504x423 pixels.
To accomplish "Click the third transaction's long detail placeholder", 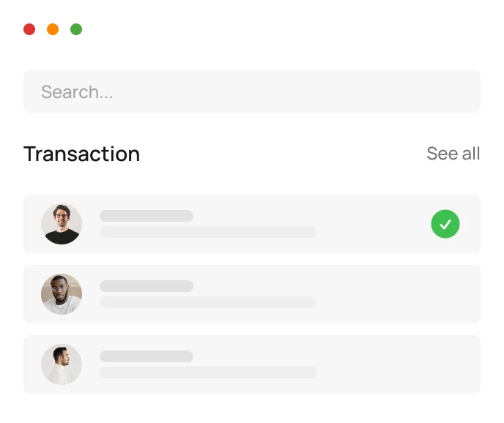I will pyautogui.click(x=208, y=373).
